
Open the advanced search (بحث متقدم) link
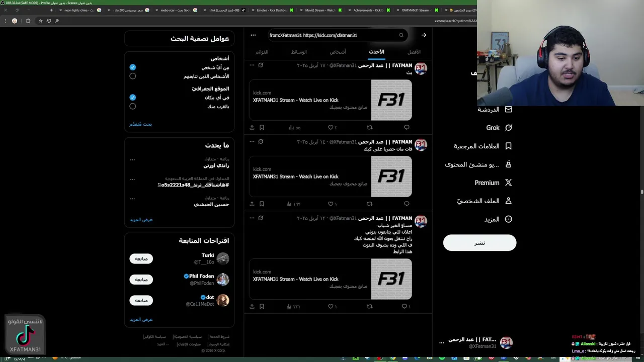[140, 124]
